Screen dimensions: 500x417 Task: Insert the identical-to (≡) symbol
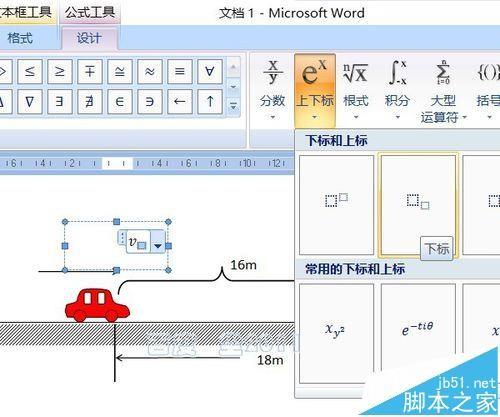(180, 71)
